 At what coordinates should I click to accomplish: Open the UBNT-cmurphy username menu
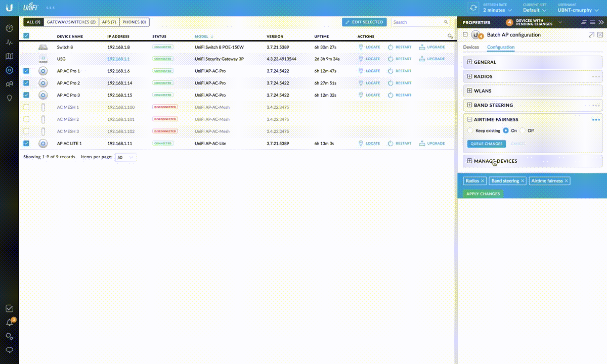(579, 10)
